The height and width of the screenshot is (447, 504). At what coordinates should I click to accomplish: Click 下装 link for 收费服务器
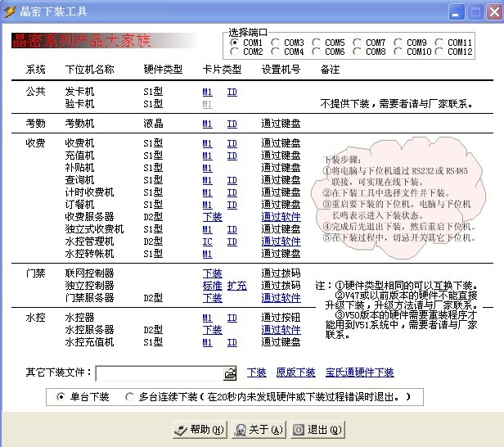click(213, 217)
